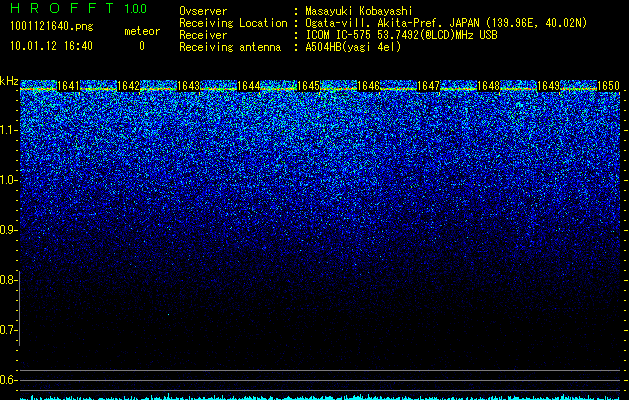Click the 1644 time marker

[249, 86]
